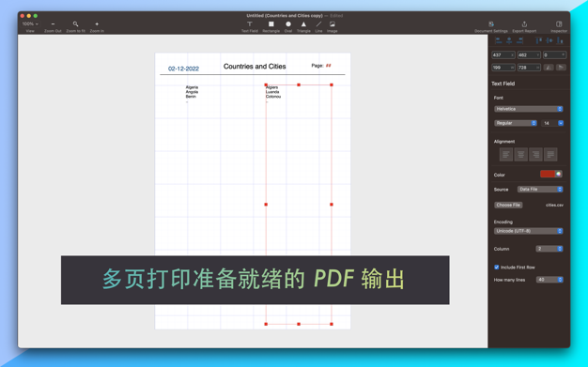Click the height field 728
Image resolution: width=588 pixels, height=367 pixels.
tap(529, 68)
